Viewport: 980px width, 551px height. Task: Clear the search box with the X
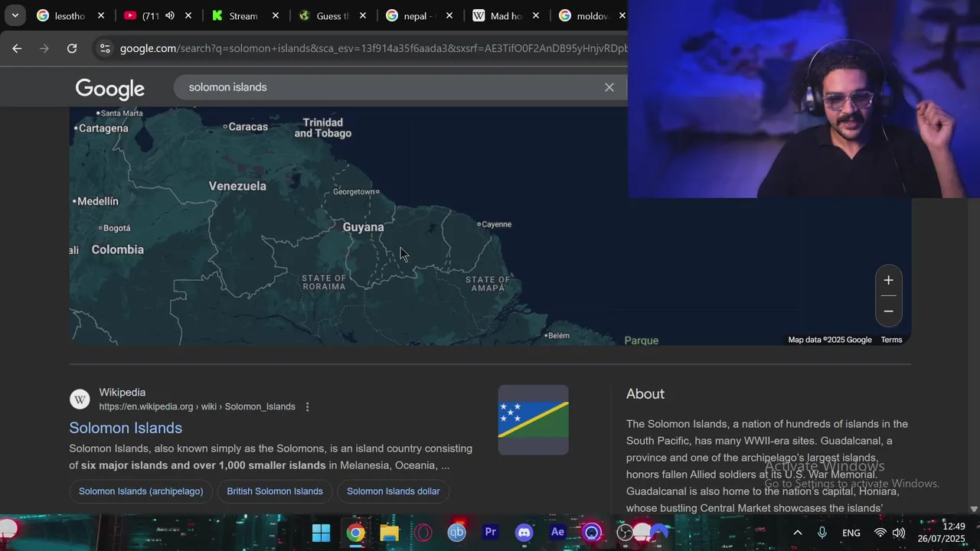tap(609, 87)
